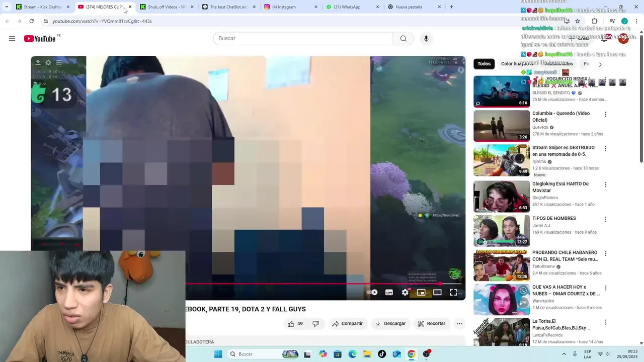
Task: Open the tab search dropdown in Chrome
Action: click(7, 7)
